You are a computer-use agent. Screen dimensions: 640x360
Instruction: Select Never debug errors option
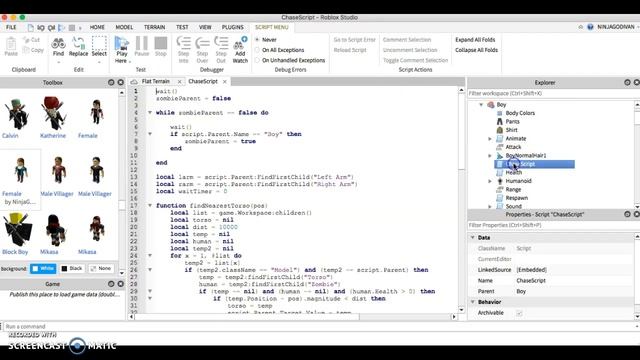[257, 40]
